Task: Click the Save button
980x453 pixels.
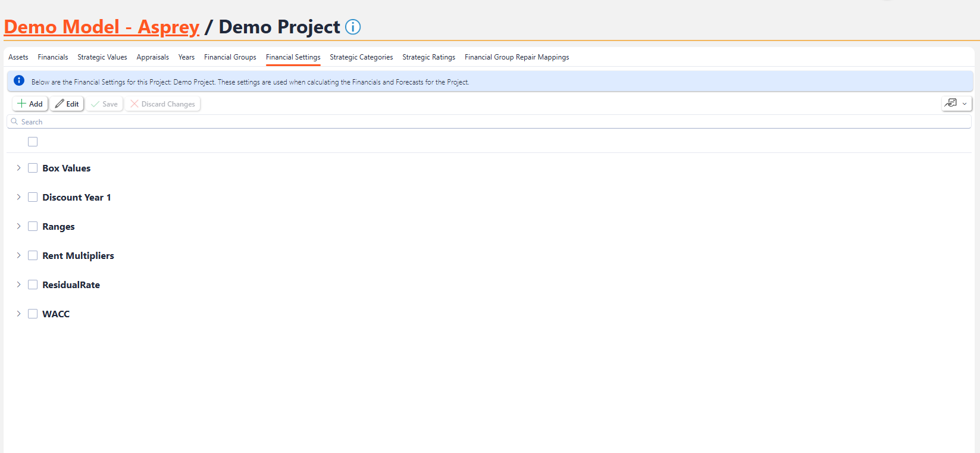Action: click(x=105, y=104)
